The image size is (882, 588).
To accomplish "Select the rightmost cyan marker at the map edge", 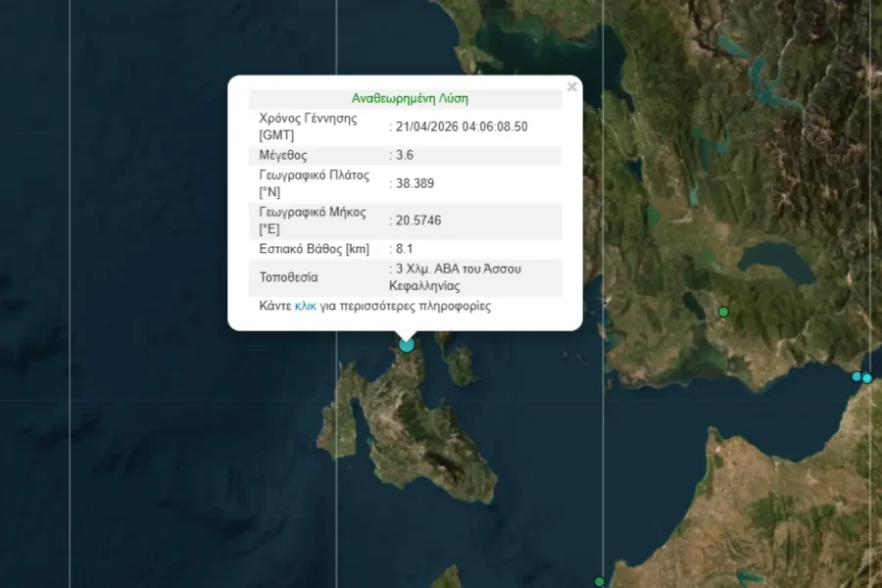I will tap(867, 378).
